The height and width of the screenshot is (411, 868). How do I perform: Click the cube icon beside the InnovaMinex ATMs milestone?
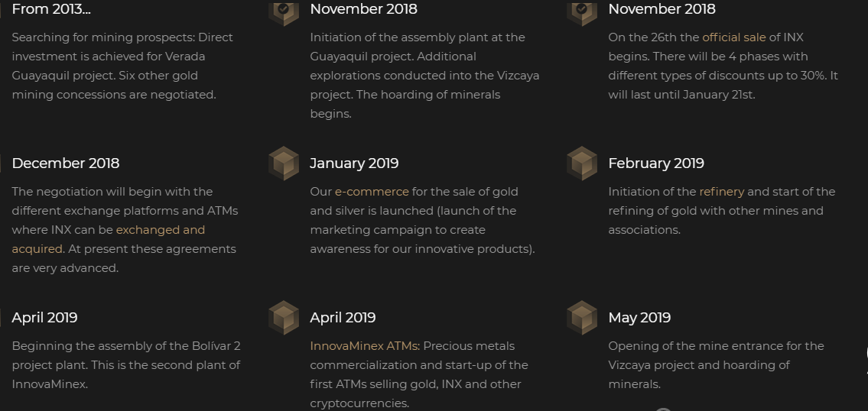click(x=284, y=318)
